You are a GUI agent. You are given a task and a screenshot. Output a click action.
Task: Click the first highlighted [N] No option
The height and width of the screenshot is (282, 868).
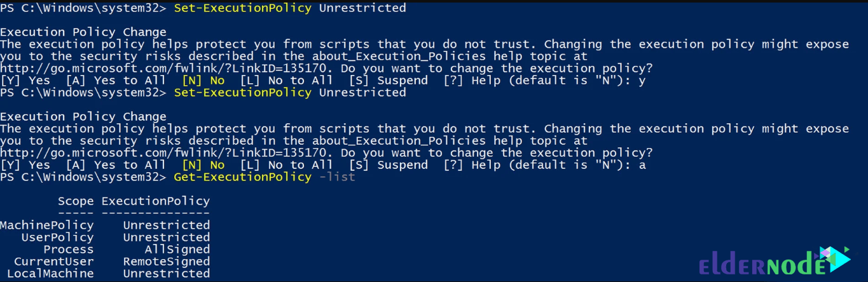tap(203, 81)
